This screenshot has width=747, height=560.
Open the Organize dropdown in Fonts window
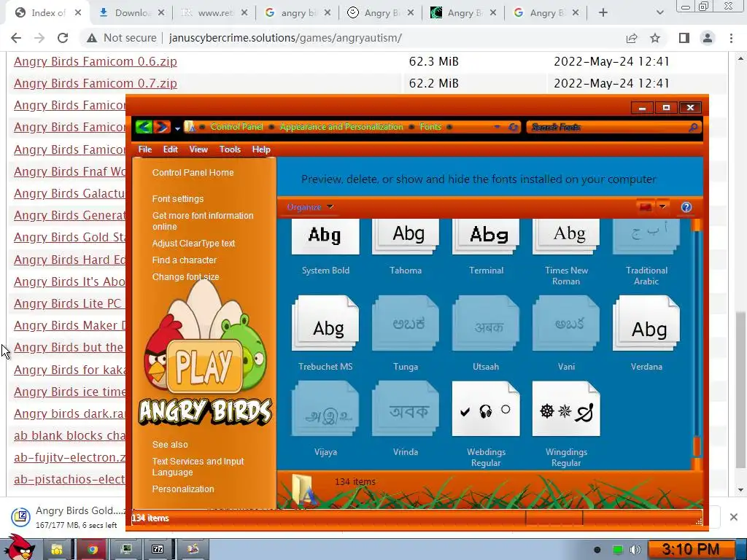click(x=310, y=207)
